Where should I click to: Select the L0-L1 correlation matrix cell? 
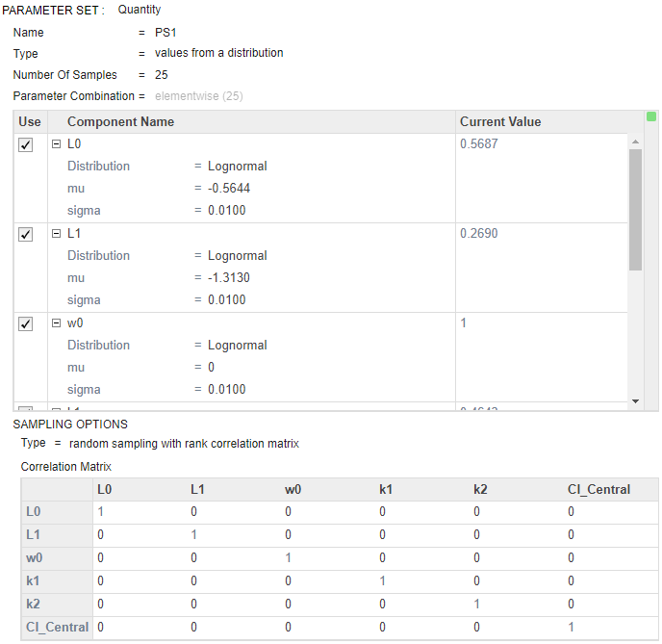[193, 511]
